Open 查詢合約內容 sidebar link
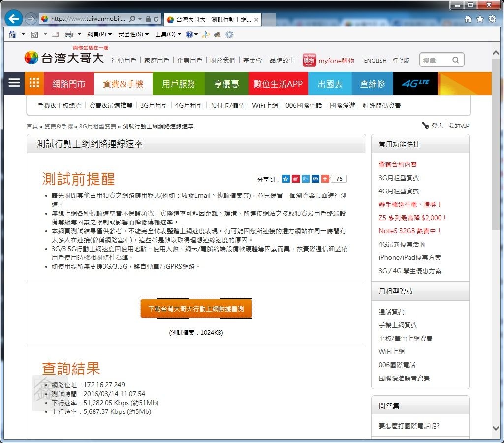The width and height of the screenshot is (504, 443). (398, 164)
